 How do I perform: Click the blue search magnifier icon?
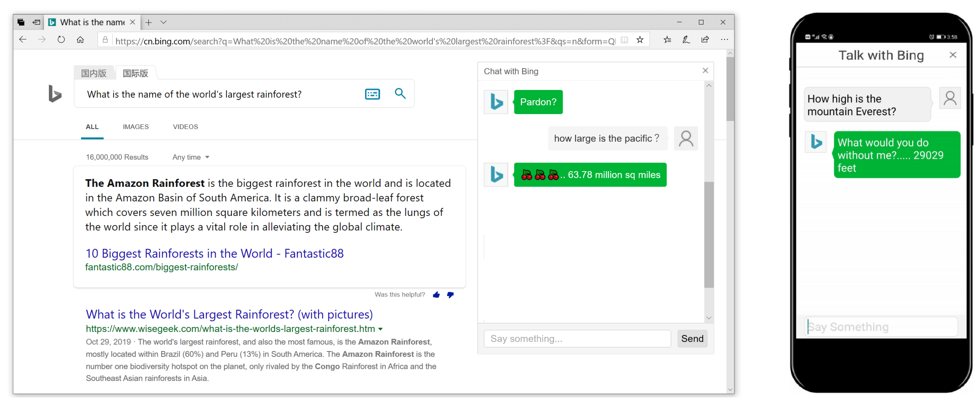click(400, 94)
